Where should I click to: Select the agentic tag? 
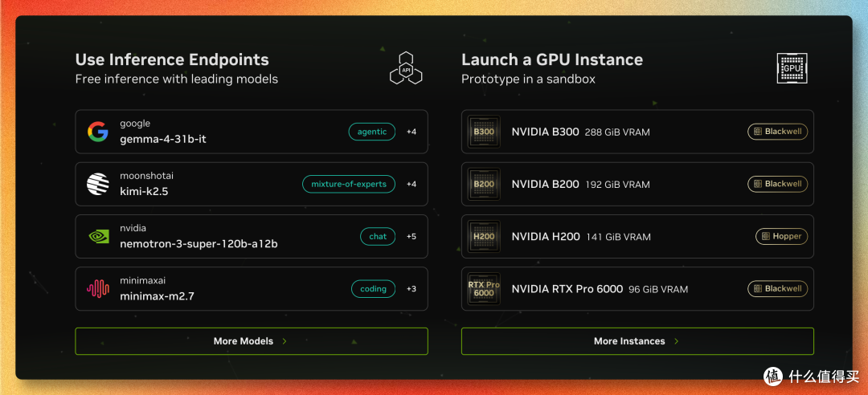pos(372,132)
